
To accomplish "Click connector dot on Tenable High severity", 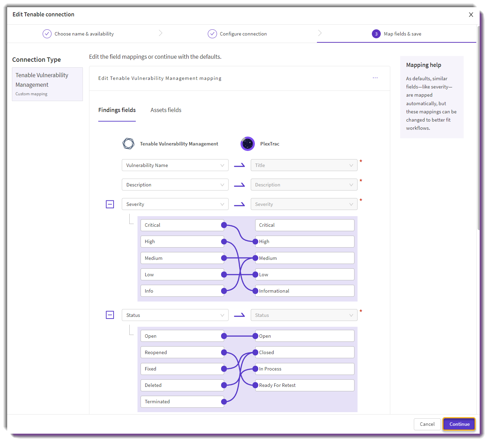I will [x=224, y=241].
